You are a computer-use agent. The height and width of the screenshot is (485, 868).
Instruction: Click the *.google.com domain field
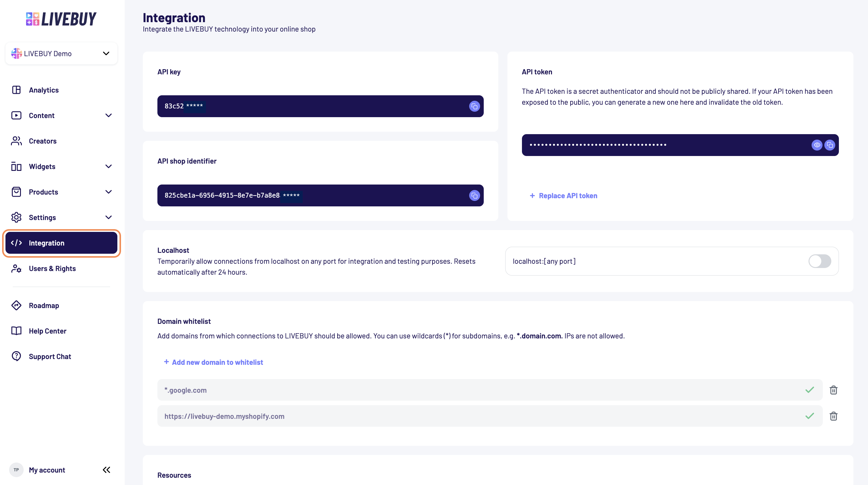490,390
